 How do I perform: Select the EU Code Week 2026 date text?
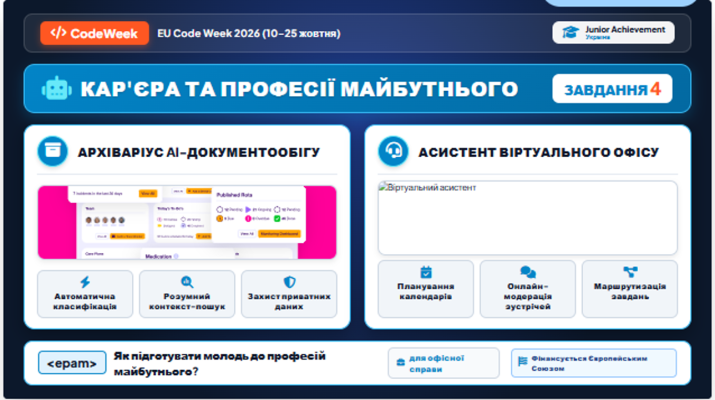click(249, 33)
